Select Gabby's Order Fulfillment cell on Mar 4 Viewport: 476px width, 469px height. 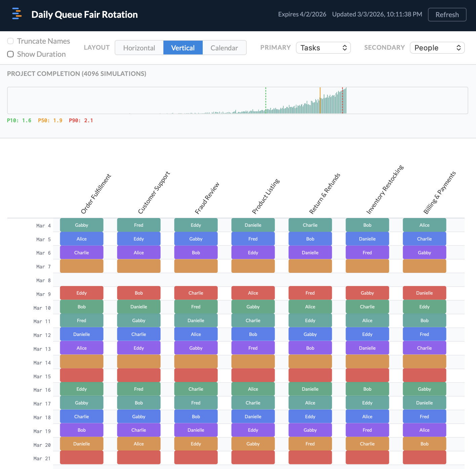(x=81, y=225)
